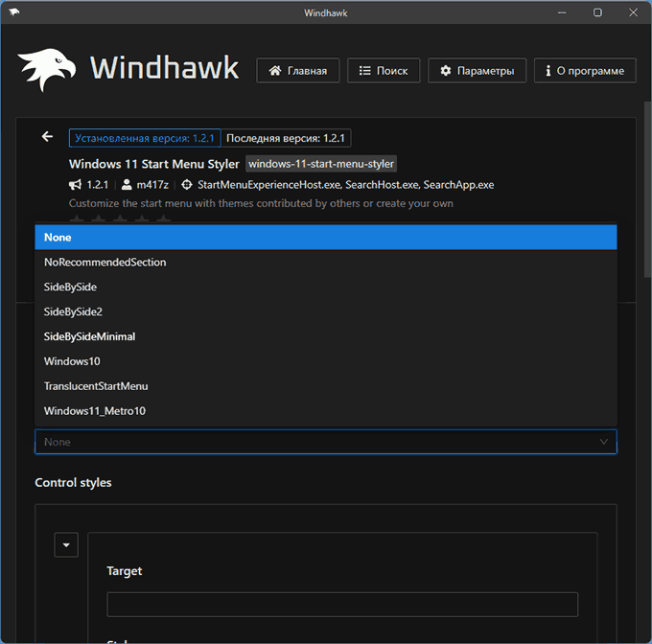Screen dimensions: 652x644
Task: Click the Windhawk eagle logo
Action: pos(45,70)
